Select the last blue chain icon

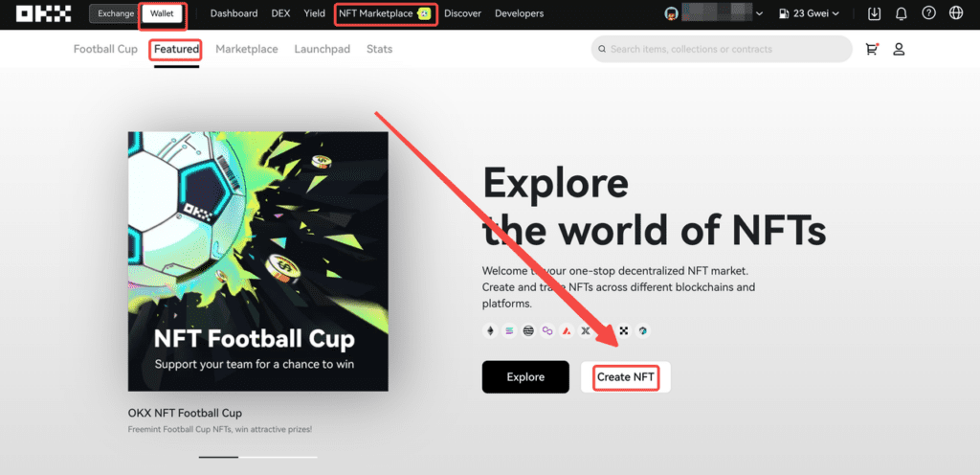642,330
